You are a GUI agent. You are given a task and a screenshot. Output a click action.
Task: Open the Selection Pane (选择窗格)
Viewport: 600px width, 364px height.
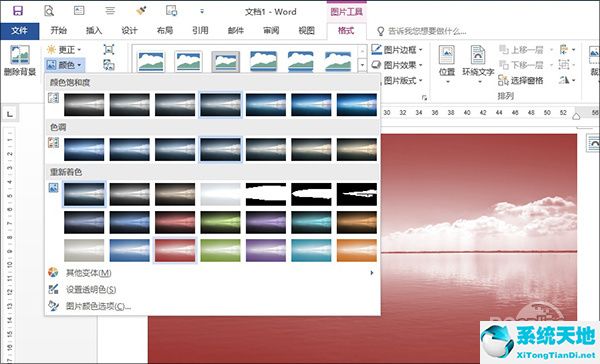click(x=521, y=80)
